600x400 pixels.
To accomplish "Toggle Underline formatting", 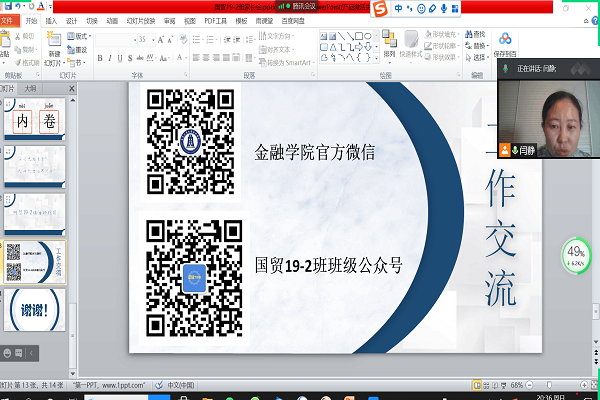I will (x=120, y=58).
